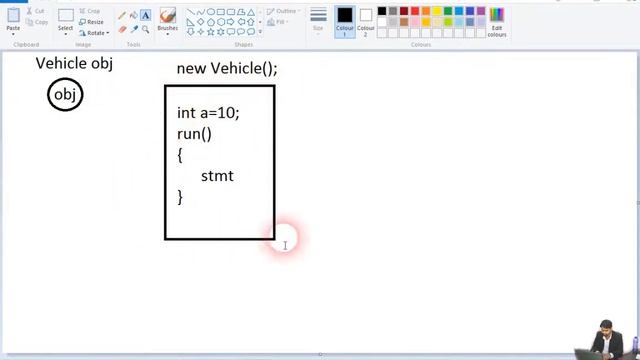Choose the Five-point star shape
640x360 pixels.
tap(211, 32)
